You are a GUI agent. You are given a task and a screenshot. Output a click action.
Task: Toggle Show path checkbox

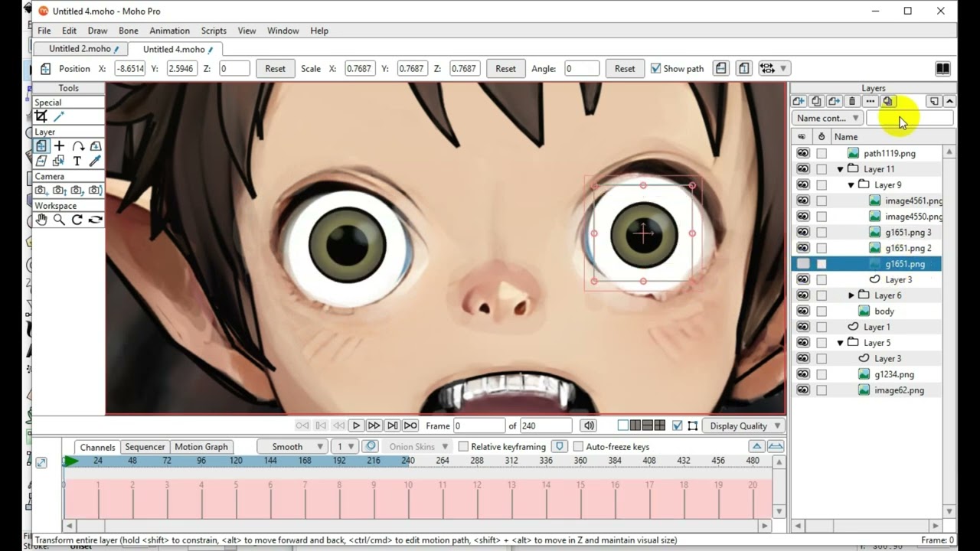pos(655,68)
